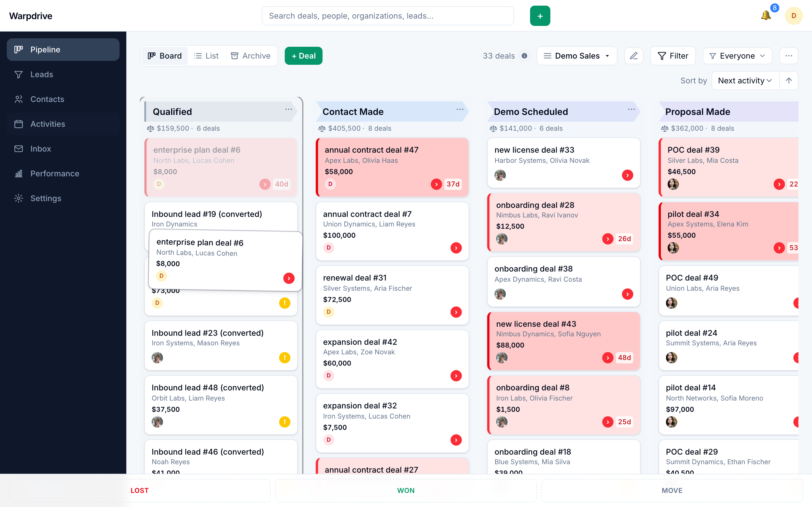Open the three-dot more options menu
This screenshot has width=812, height=507.
[x=789, y=56]
